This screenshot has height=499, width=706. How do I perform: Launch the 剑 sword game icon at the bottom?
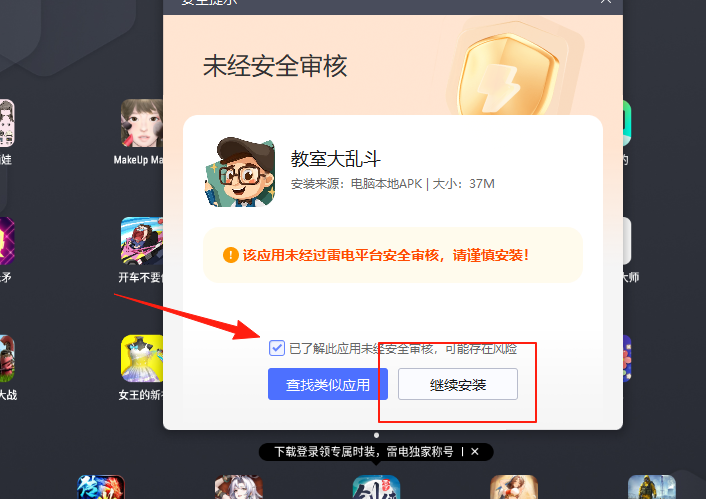(x=376, y=487)
